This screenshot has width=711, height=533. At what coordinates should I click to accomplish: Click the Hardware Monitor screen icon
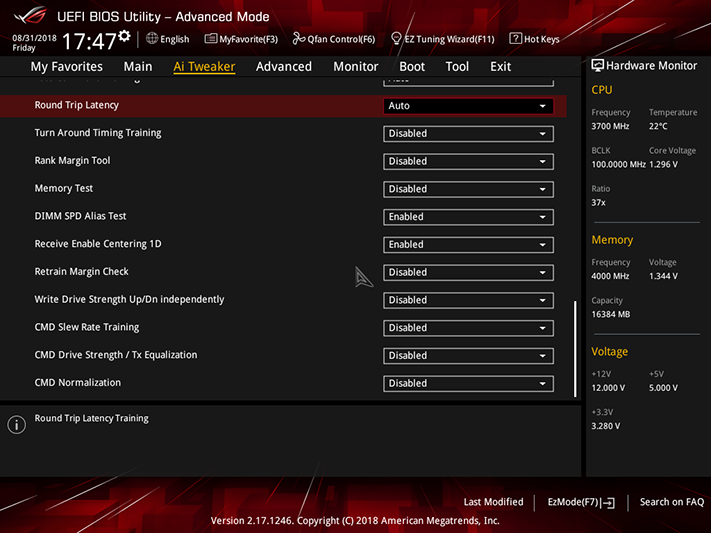coord(598,65)
